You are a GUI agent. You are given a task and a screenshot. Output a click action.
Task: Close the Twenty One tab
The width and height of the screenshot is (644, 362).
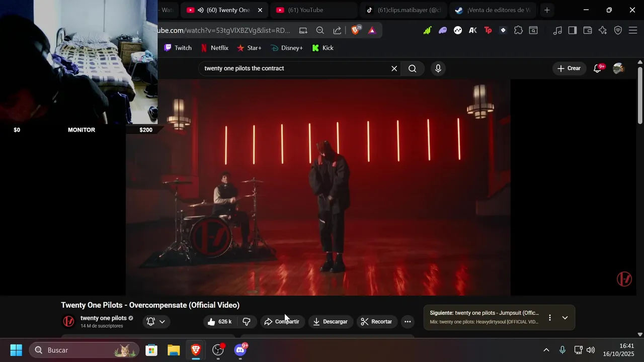260,10
